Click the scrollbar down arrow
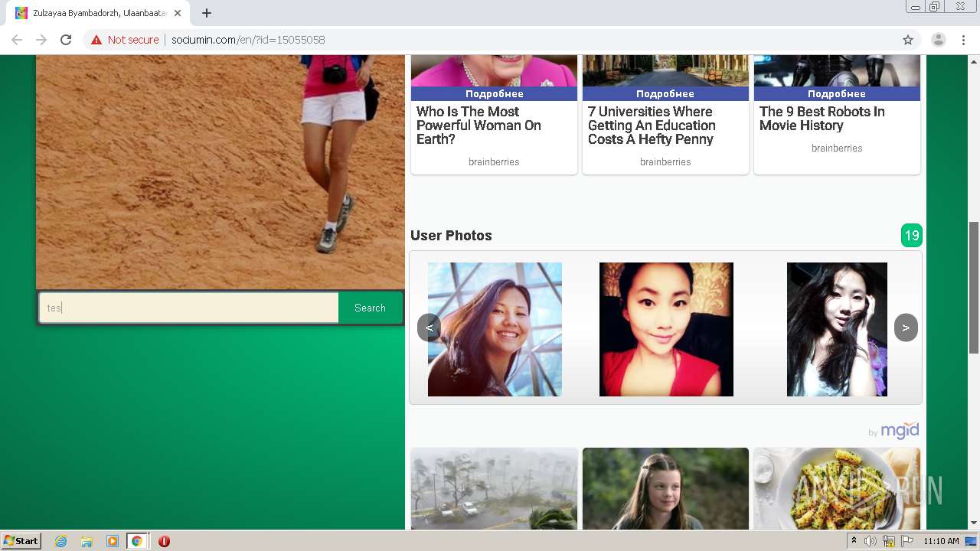 pos(973,523)
